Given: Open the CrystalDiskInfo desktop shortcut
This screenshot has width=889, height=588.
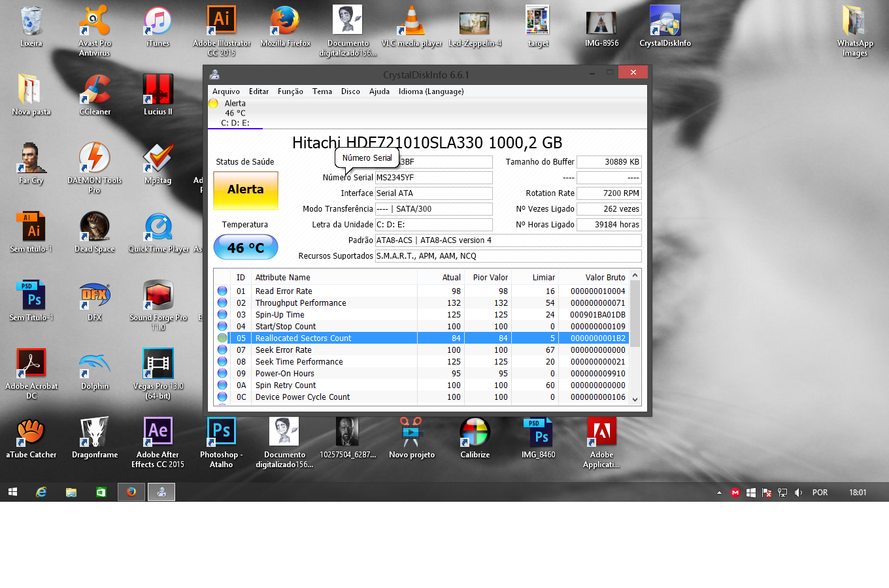Looking at the screenshot, I should coord(665,27).
